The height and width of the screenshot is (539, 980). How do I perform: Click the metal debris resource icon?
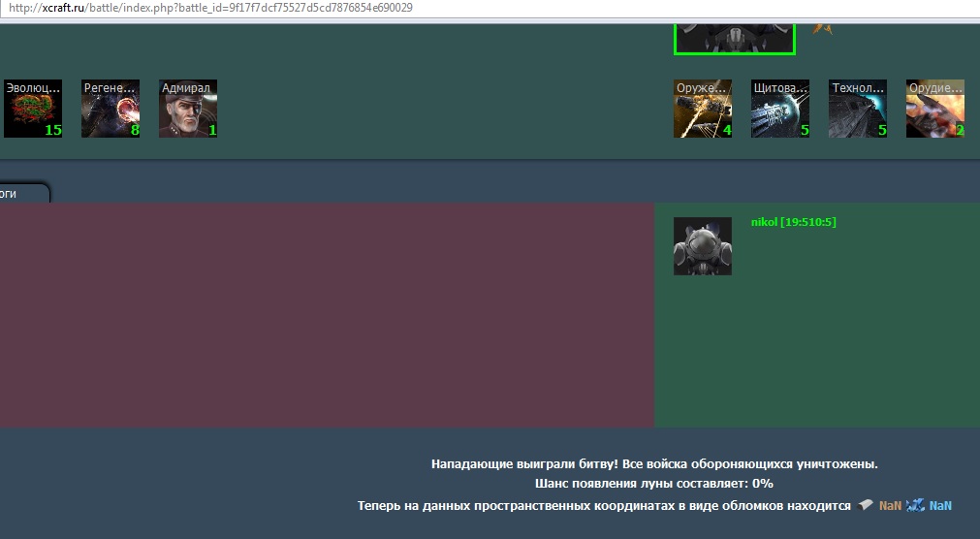[x=866, y=505]
